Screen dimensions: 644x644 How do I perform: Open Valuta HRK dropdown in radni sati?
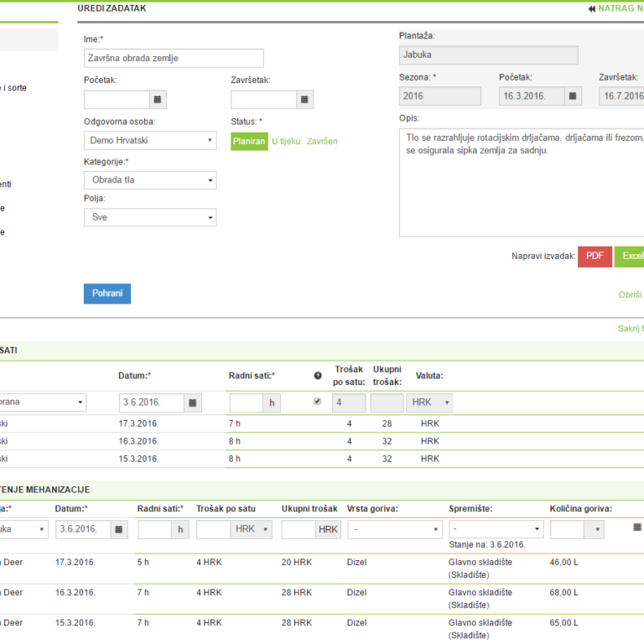point(429,402)
